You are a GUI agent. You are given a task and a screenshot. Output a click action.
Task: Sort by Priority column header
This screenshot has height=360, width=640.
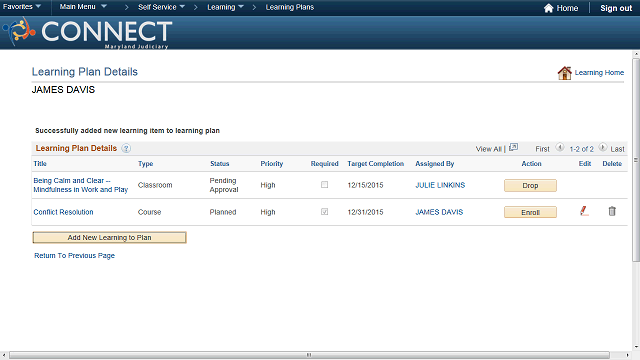tap(272, 164)
